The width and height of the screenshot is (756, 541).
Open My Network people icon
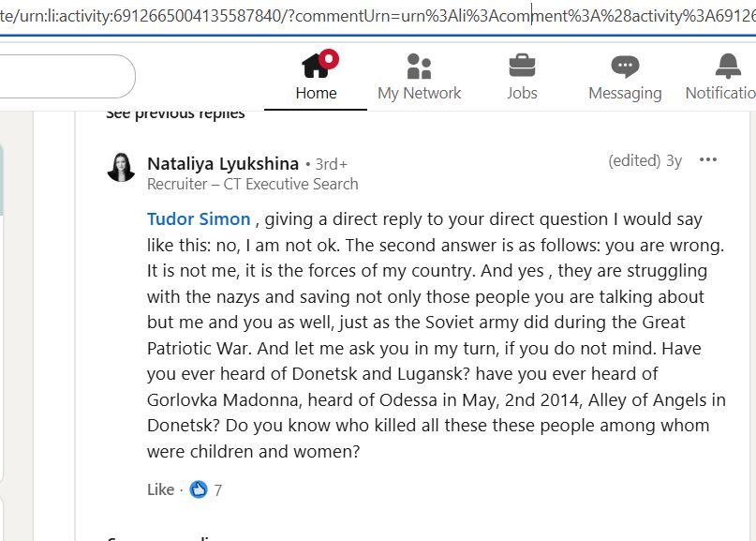(419, 67)
